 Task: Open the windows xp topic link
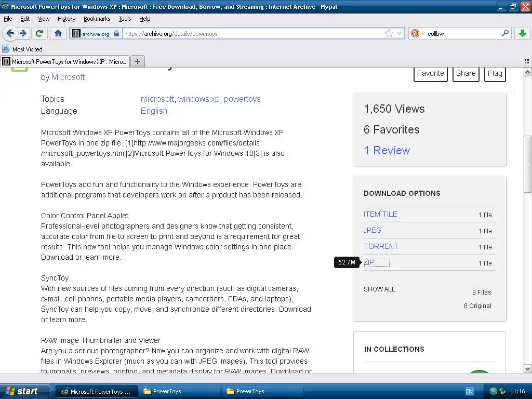[199, 99]
